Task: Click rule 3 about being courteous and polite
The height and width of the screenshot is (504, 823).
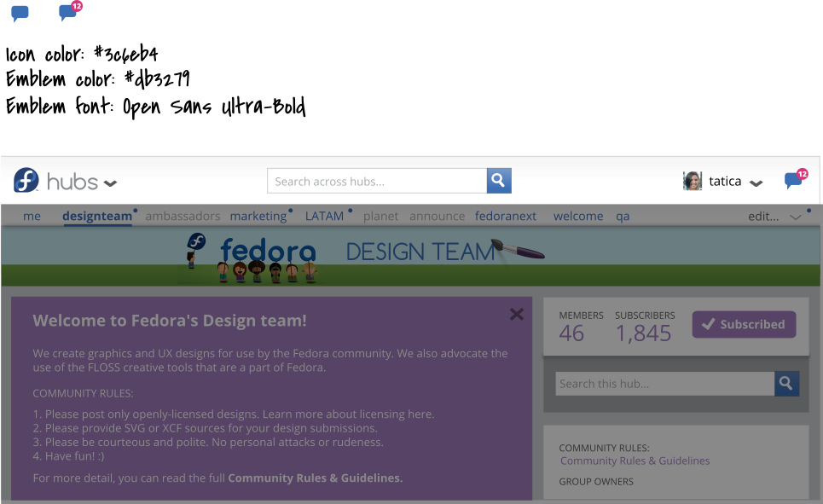Action: tap(208, 442)
